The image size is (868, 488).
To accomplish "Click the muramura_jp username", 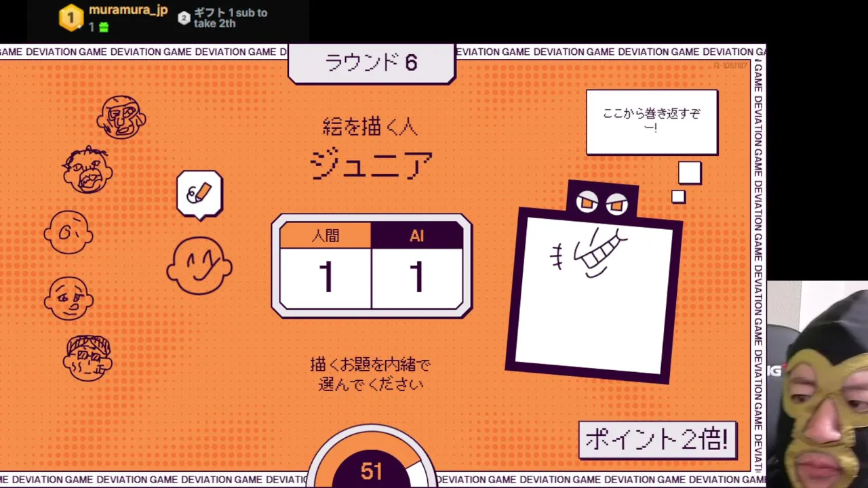I will (128, 11).
